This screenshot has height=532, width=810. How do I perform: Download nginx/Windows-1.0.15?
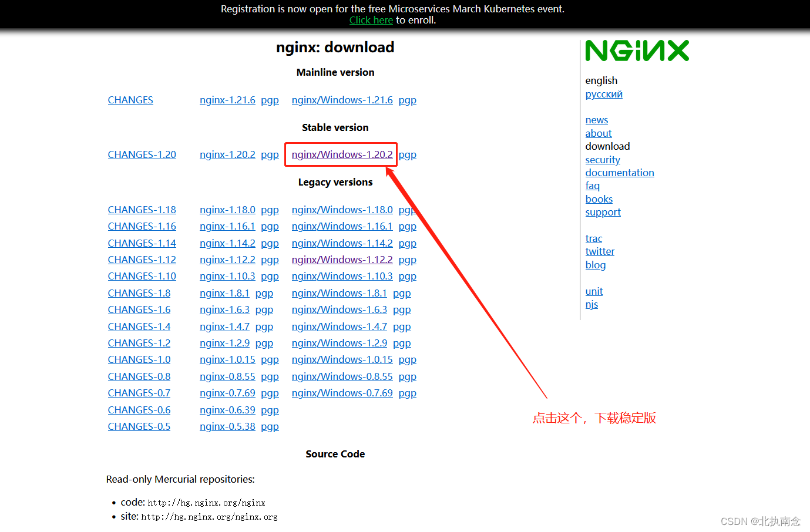(342, 359)
